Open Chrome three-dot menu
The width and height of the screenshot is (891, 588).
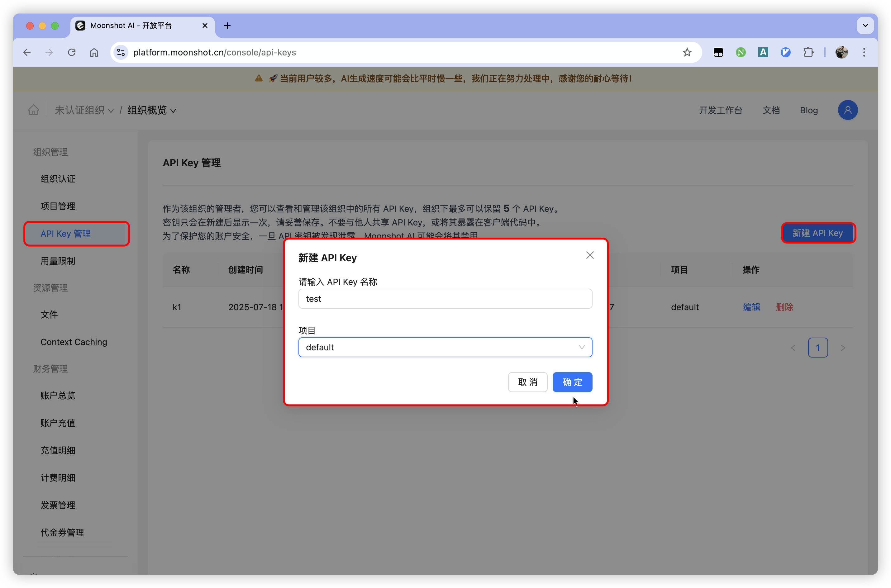[x=864, y=53]
